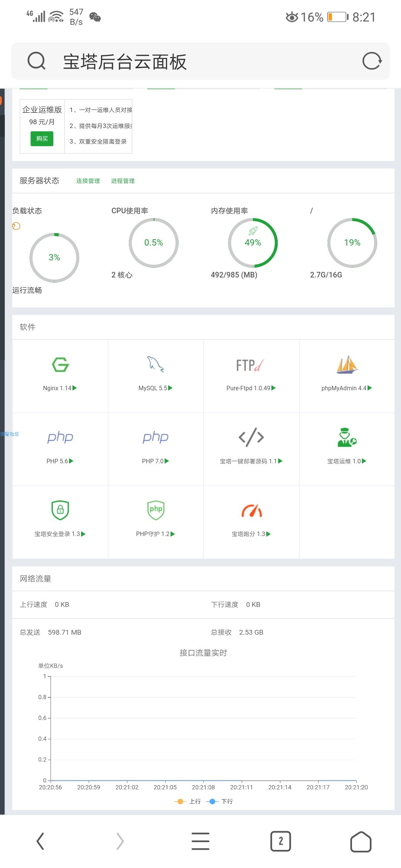
Task: Tap the memory release rocket icon
Action: click(253, 231)
